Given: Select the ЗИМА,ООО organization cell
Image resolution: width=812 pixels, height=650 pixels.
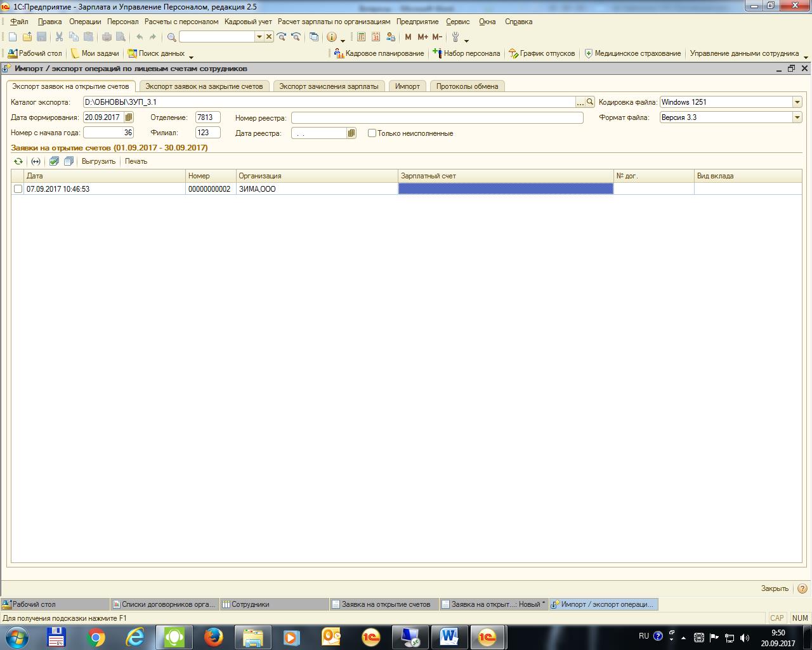Looking at the screenshot, I should [317, 189].
